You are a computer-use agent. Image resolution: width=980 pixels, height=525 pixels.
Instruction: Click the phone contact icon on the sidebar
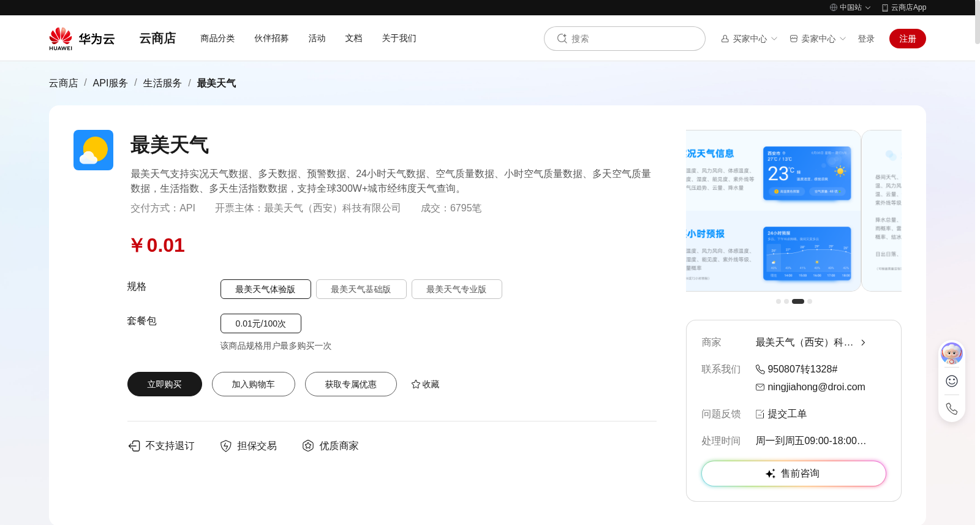(952, 409)
